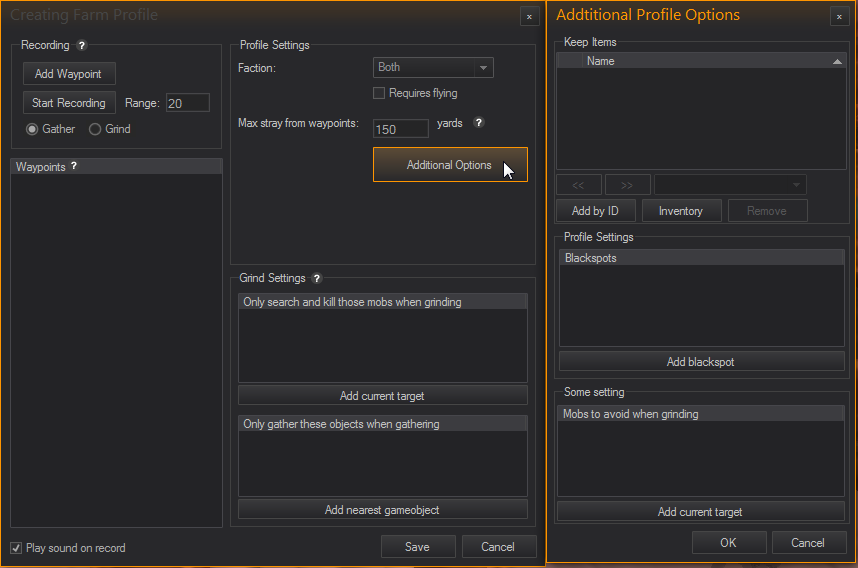Select the Grind radio button
The width and height of the screenshot is (858, 568).
coord(96,129)
